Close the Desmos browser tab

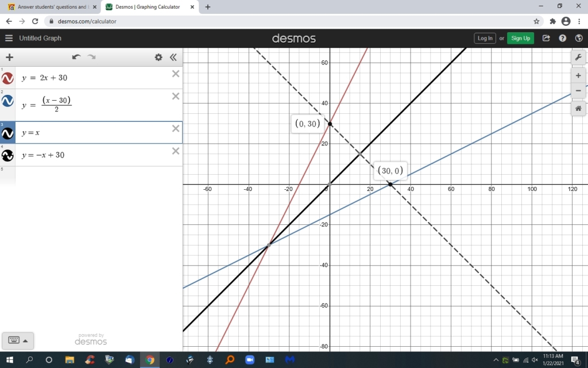coord(192,7)
